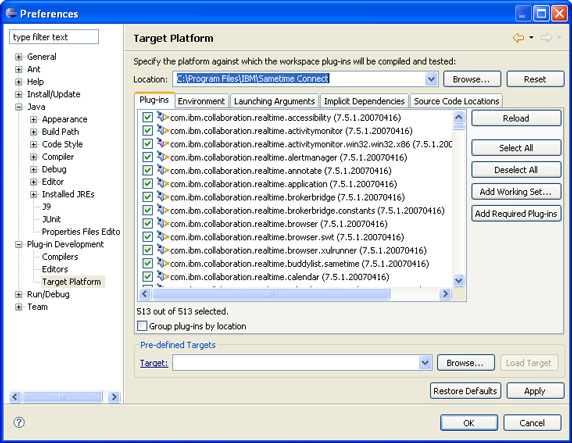572x443 pixels.
Task: Click plug-in icon for realtime.activitymonitor (7.5.1)
Action: click(163, 130)
